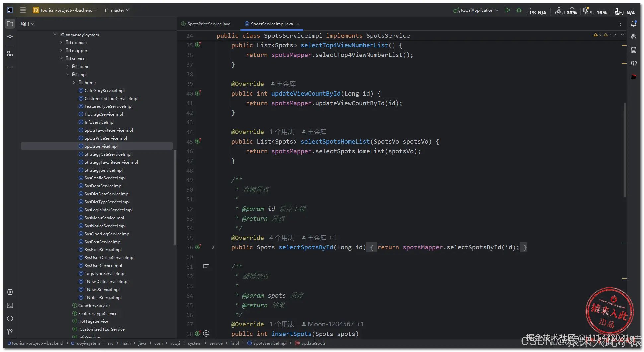Collapse the impl package
Screen dimensions: 644x352
coord(68,74)
